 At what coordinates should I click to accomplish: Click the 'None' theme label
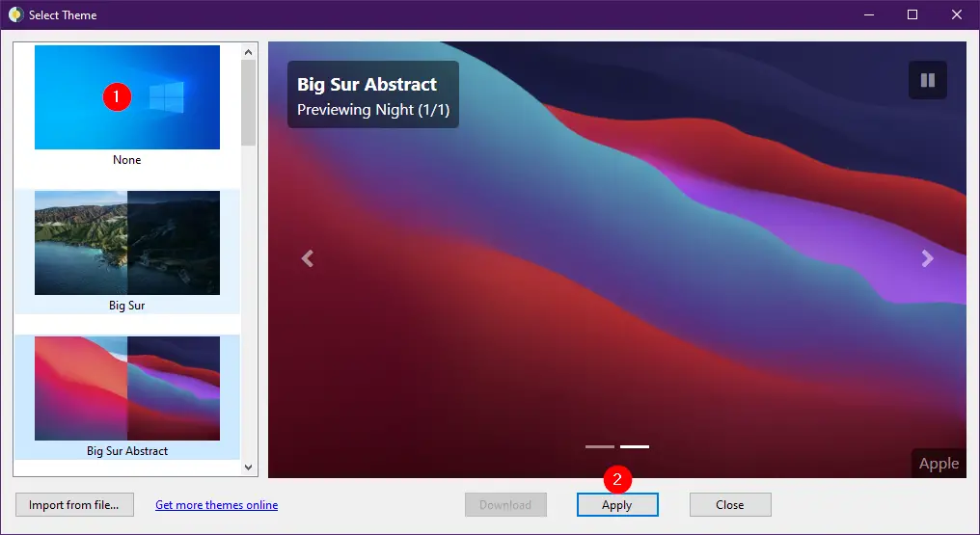[127, 160]
